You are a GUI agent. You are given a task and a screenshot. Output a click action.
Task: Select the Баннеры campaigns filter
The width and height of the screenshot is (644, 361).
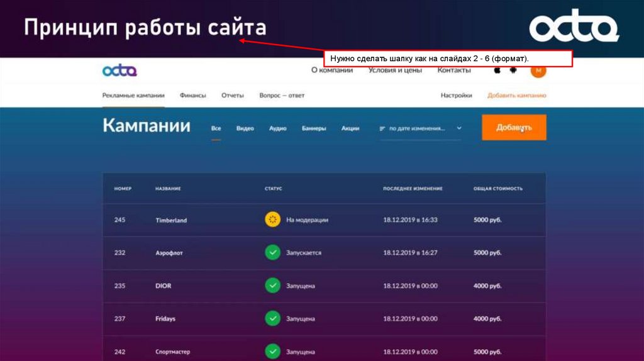(314, 128)
